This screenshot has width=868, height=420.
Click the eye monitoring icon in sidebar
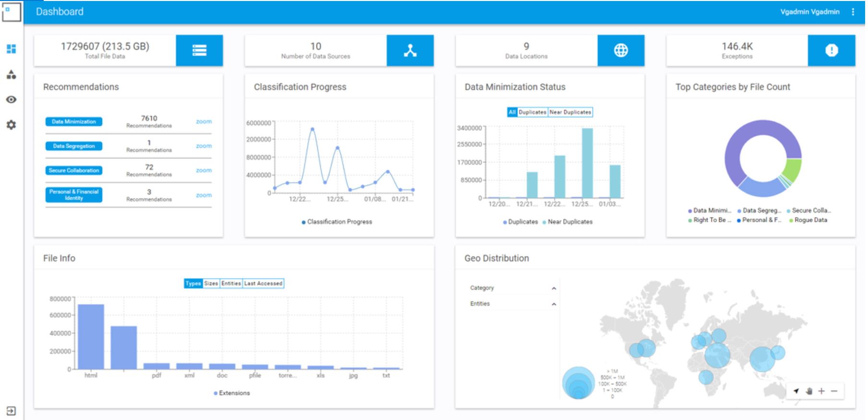(11, 99)
